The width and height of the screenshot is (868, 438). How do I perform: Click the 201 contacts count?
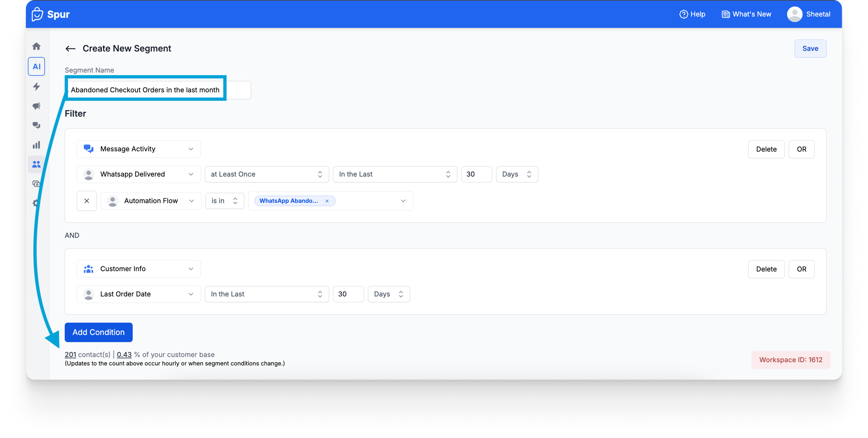coord(70,354)
